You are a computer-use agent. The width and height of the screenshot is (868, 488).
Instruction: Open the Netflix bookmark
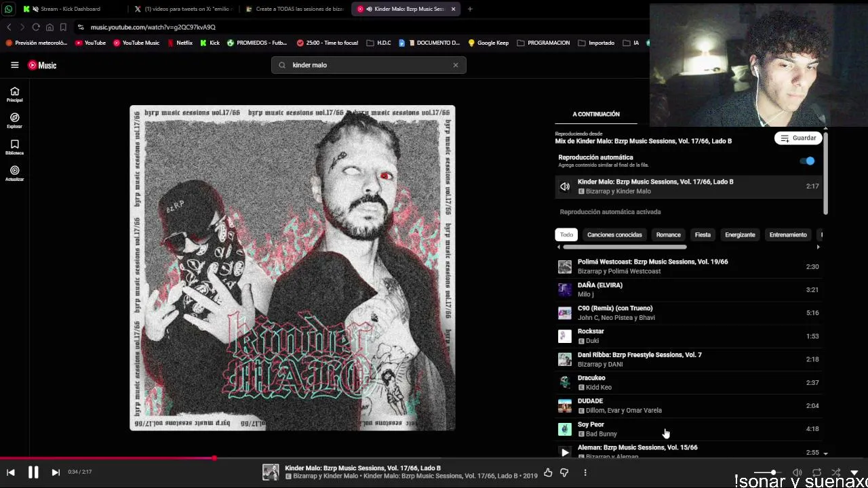(x=180, y=43)
